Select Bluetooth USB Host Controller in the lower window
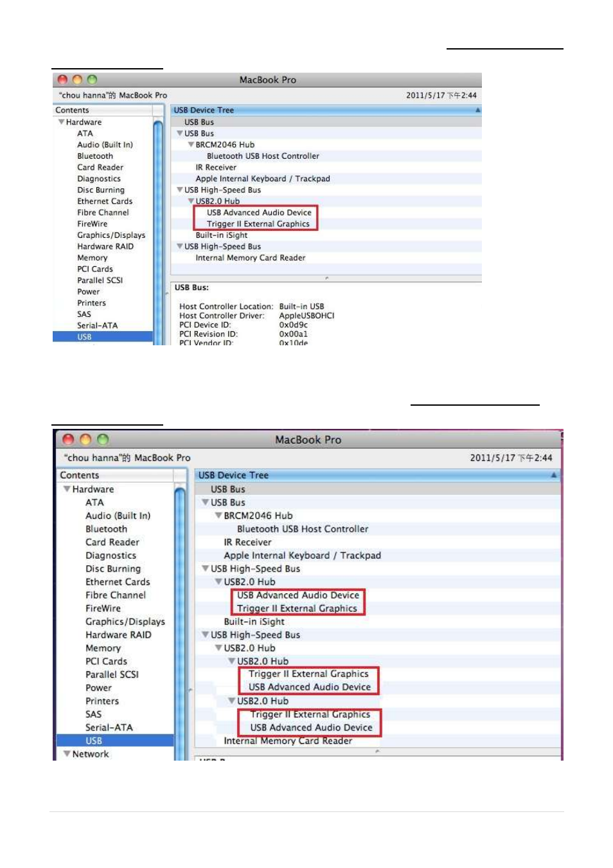 point(303,529)
